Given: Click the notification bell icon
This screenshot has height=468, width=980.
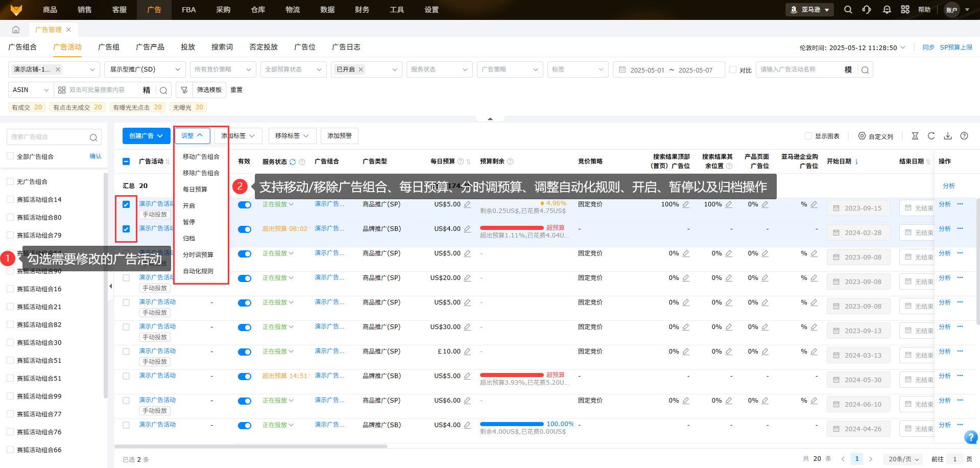Looking at the screenshot, I should coord(887,10).
